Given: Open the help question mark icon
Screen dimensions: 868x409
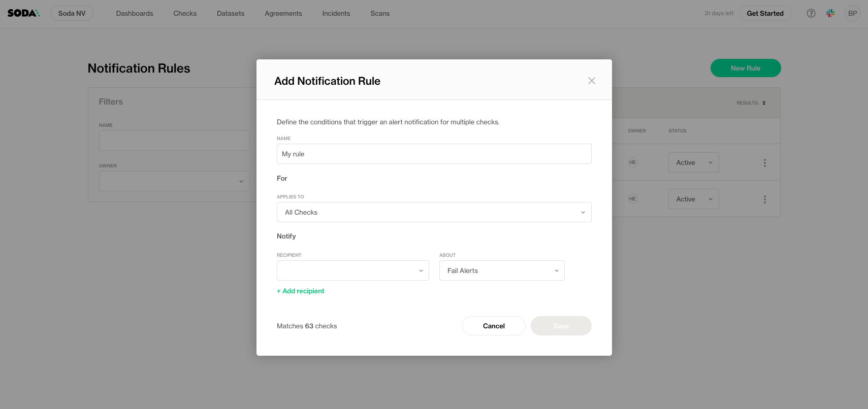Looking at the screenshot, I should pos(811,13).
